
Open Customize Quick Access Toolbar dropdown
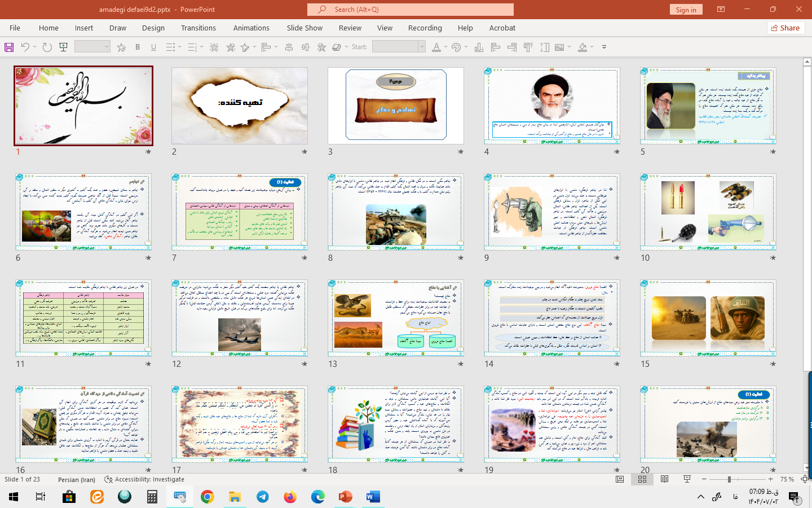pos(604,47)
